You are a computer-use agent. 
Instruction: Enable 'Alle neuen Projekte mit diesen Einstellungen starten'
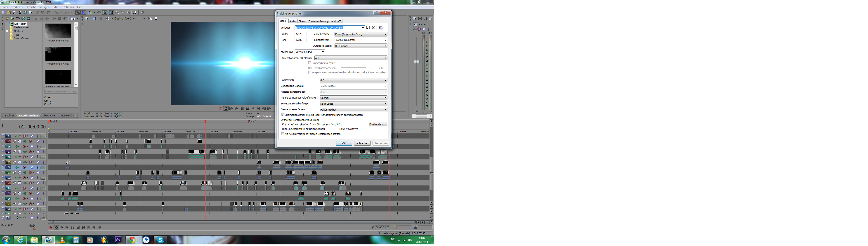click(282, 134)
